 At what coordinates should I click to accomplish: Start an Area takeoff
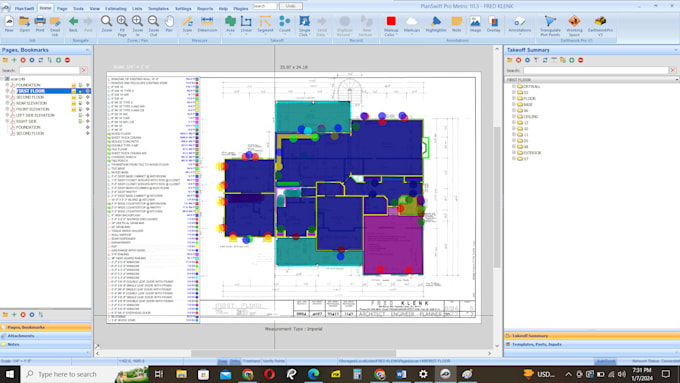[x=230, y=24]
